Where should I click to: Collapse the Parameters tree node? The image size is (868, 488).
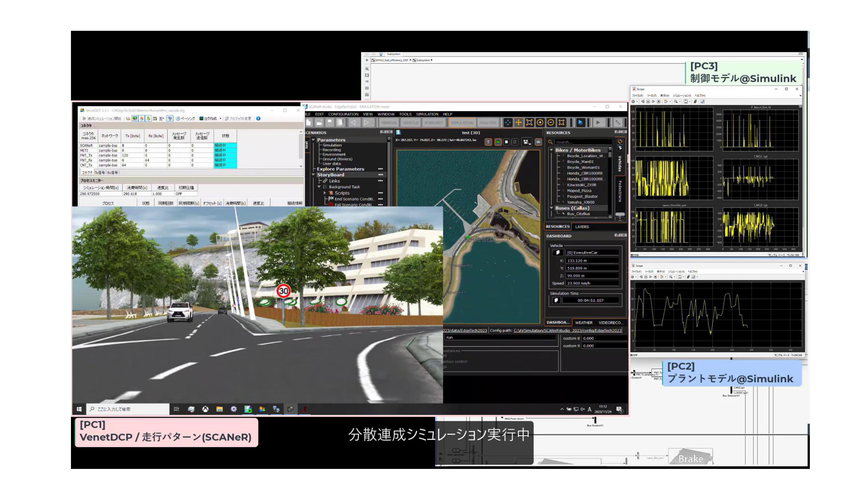313,140
